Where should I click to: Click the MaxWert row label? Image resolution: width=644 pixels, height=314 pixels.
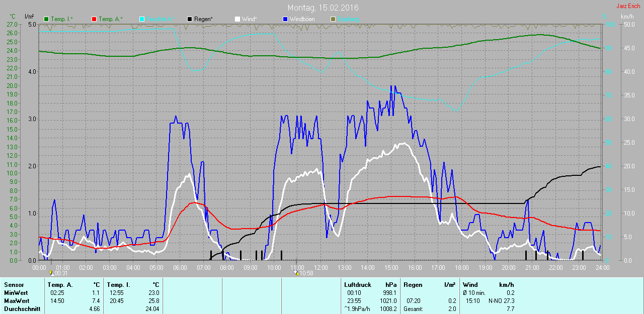pyautogui.click(x=16, y=300)
